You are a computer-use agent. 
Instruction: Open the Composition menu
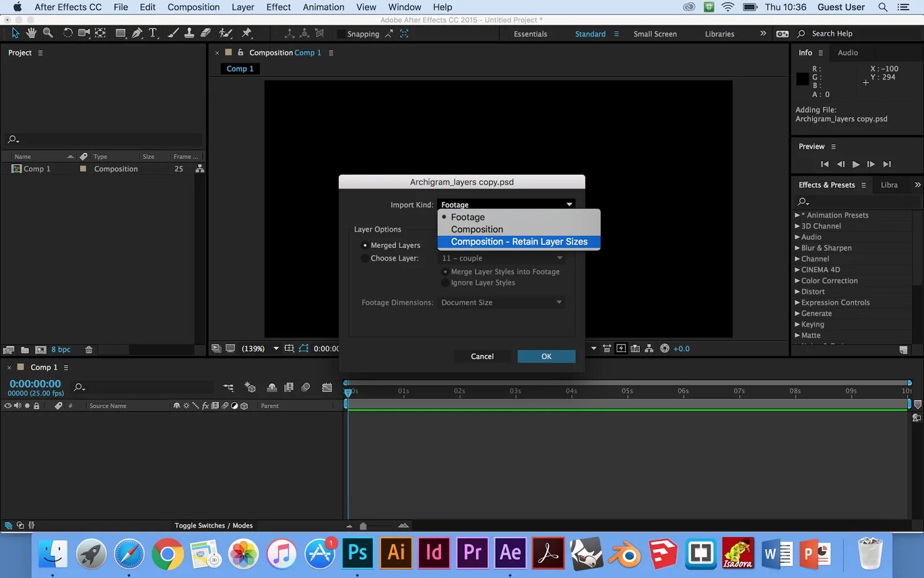coord(193,7)
